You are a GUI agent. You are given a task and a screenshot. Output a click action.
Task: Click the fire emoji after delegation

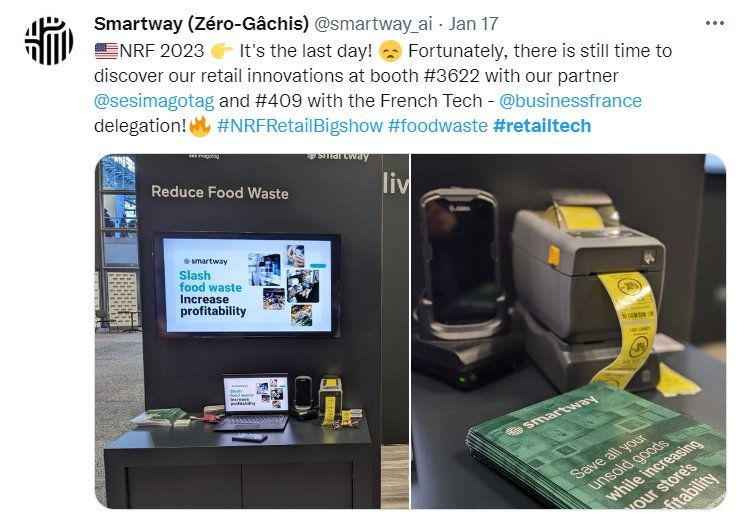pos(200,126)
